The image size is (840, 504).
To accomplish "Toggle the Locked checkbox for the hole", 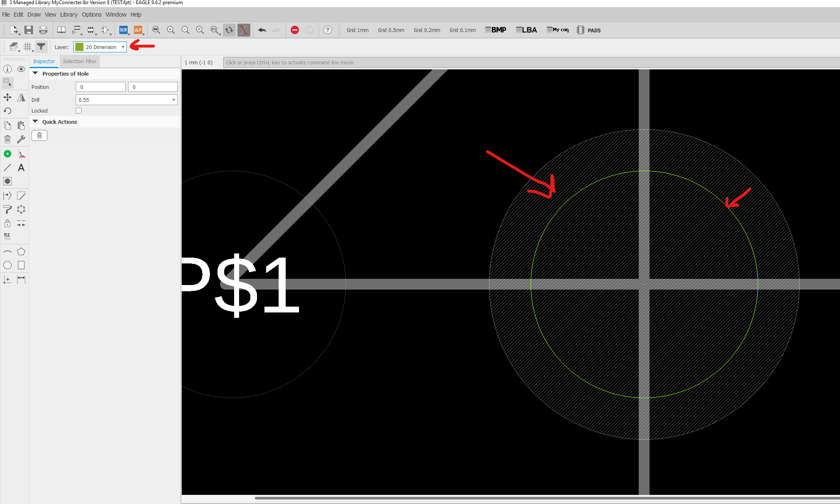I will (x=79, y=110).
